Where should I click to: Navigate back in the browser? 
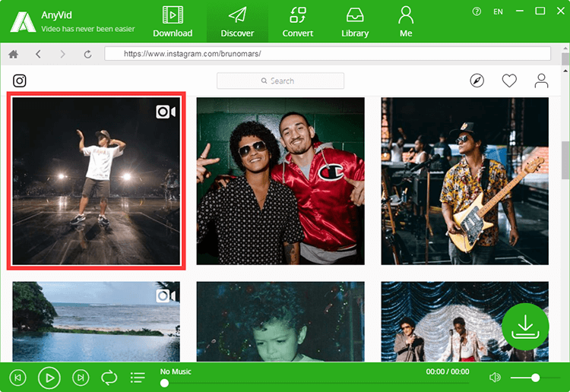pos(38,54)
